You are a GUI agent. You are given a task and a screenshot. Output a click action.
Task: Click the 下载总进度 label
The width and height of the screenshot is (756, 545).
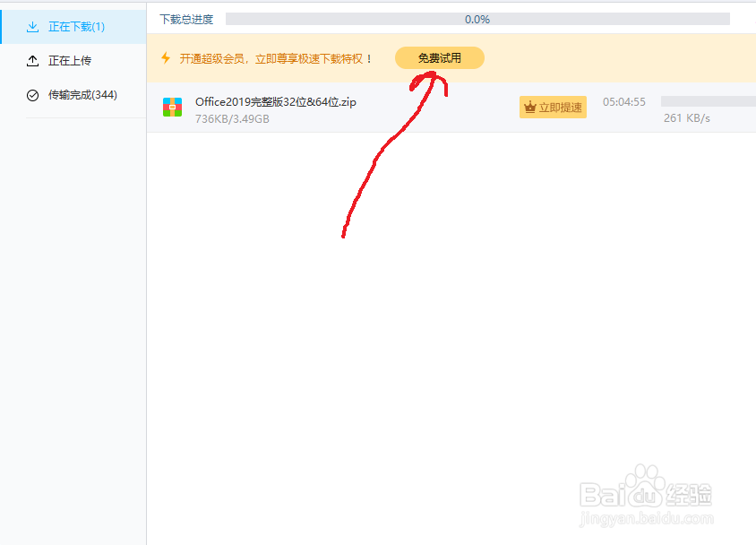click(x=186, y=20)
